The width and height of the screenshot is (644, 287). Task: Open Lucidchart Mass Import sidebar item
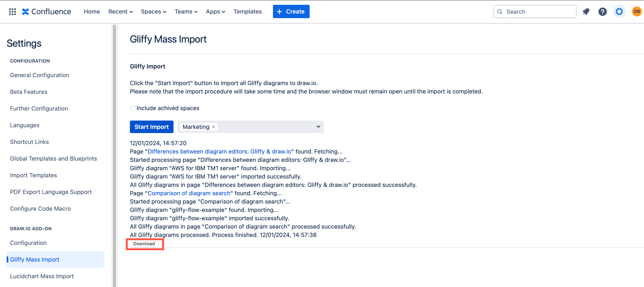coord(42,276)
